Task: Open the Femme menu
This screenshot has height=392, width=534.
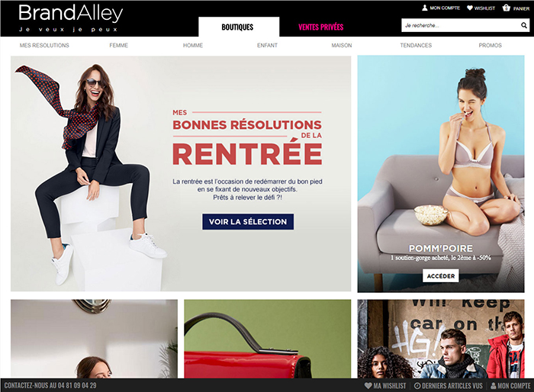Action: tap(118, 45)
